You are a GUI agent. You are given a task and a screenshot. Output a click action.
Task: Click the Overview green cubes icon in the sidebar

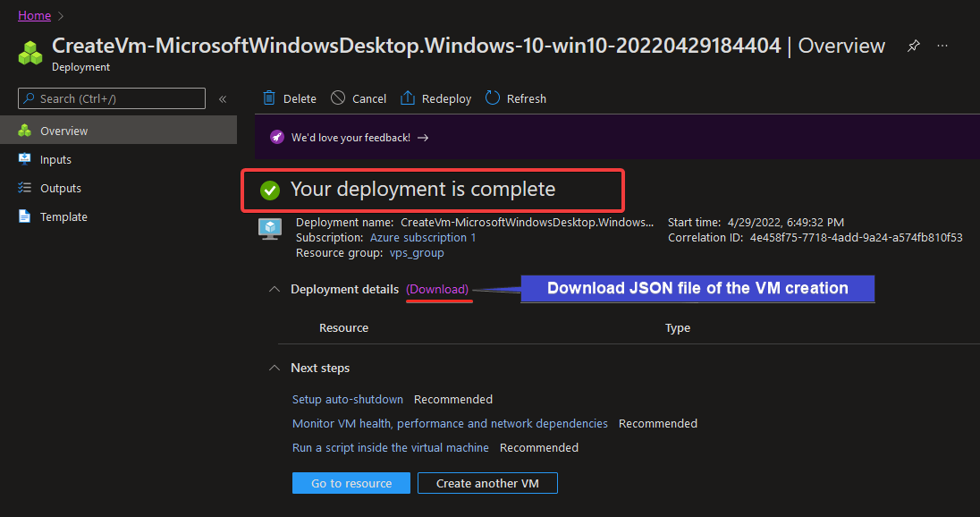point(24,131)
